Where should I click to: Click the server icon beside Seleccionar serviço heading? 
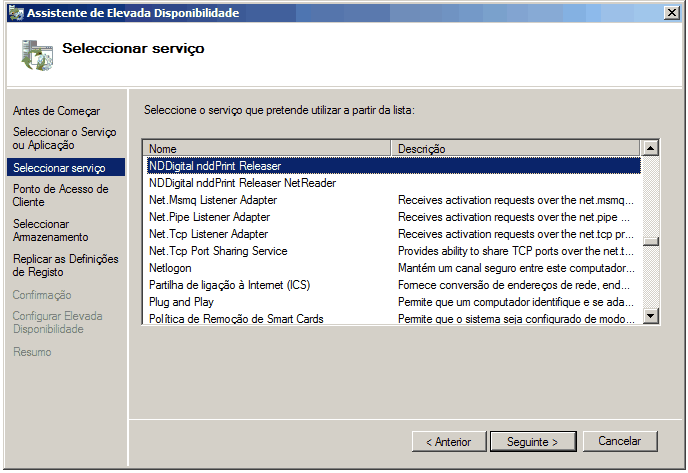tap(36, 57)
